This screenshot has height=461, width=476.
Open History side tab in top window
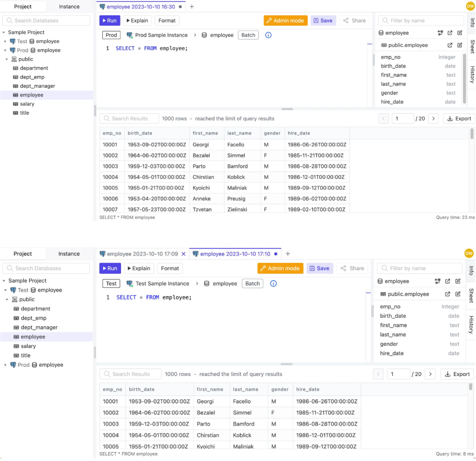(472, 74)
